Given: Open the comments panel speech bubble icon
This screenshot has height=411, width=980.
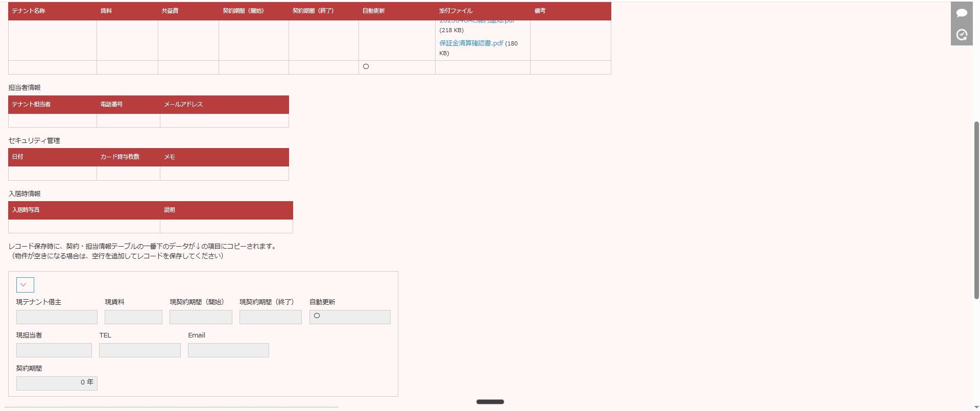Looking at the screenshot, I should pyautogui.click(x=962, y=13).
